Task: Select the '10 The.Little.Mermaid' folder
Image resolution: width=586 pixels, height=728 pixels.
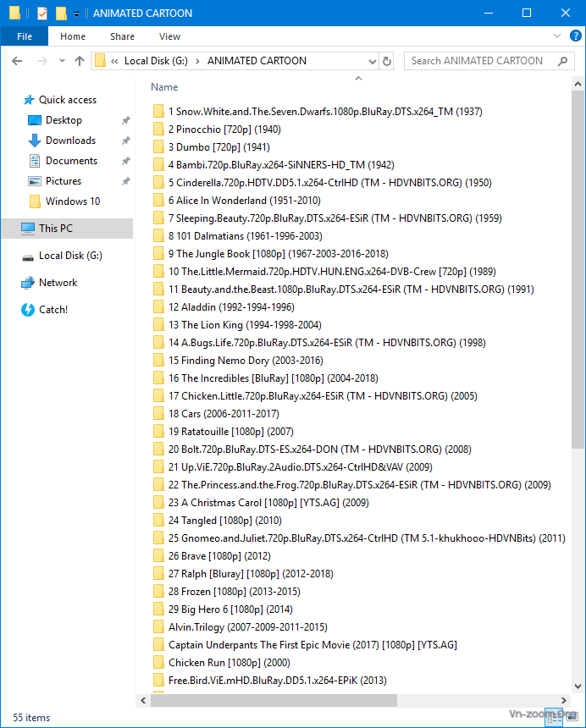Action: pos(332,272)
